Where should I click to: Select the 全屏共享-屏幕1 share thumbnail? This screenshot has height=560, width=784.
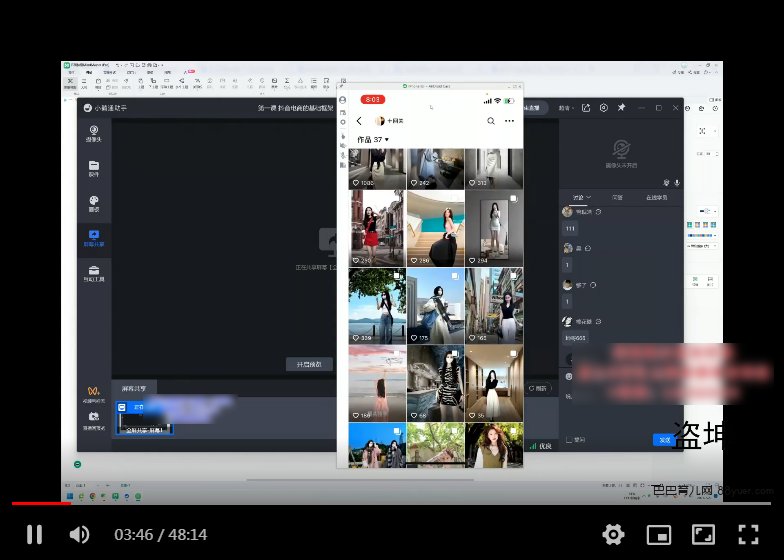tap(144, 418)
